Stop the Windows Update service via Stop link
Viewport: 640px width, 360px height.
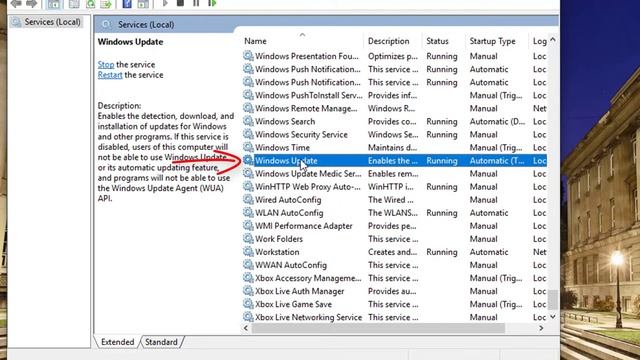(106, 64)
